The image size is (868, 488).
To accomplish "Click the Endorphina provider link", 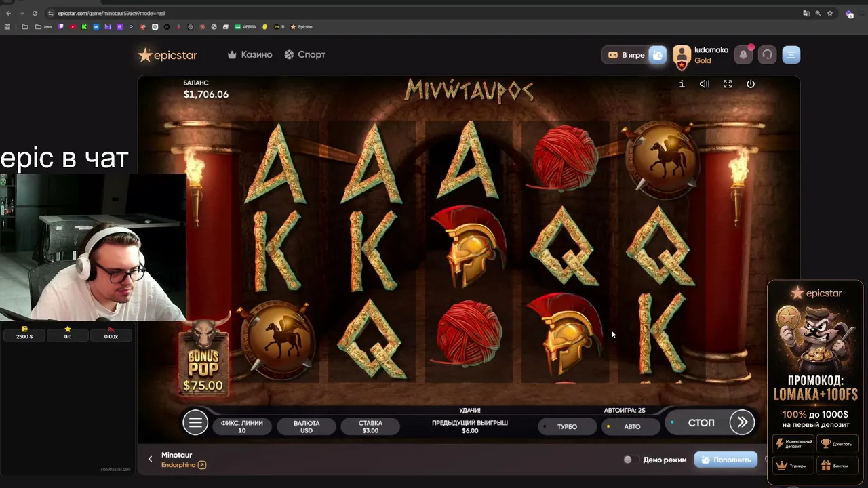I will click(178, 465).
